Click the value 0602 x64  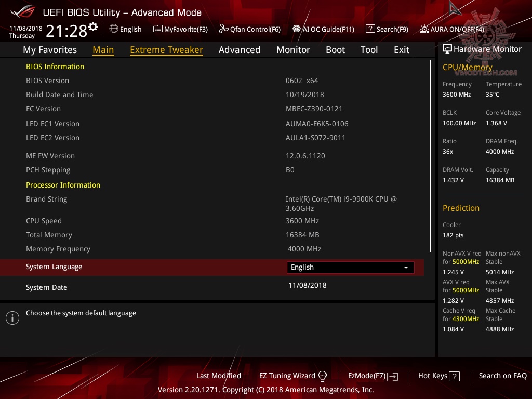pos(302,81)
